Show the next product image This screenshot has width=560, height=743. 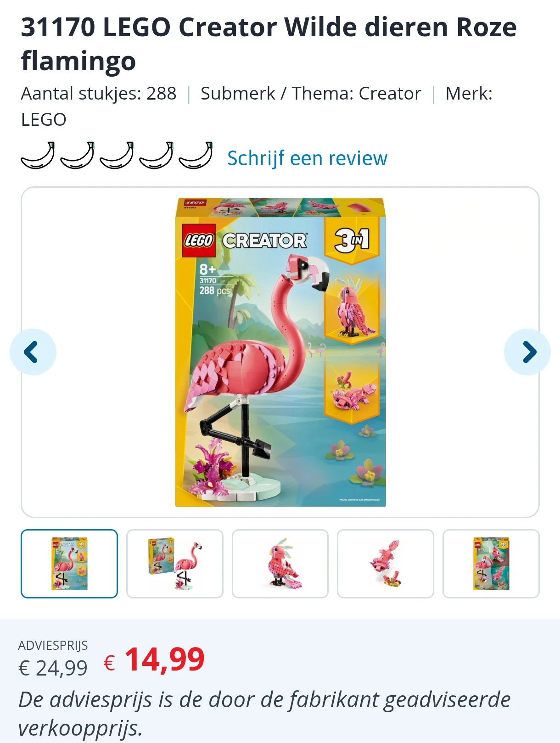tap(527, 352)
